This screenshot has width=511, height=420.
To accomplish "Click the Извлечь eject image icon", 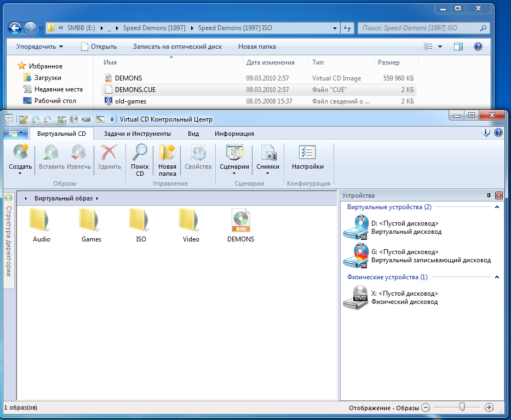I will click(x=78, y=152).
